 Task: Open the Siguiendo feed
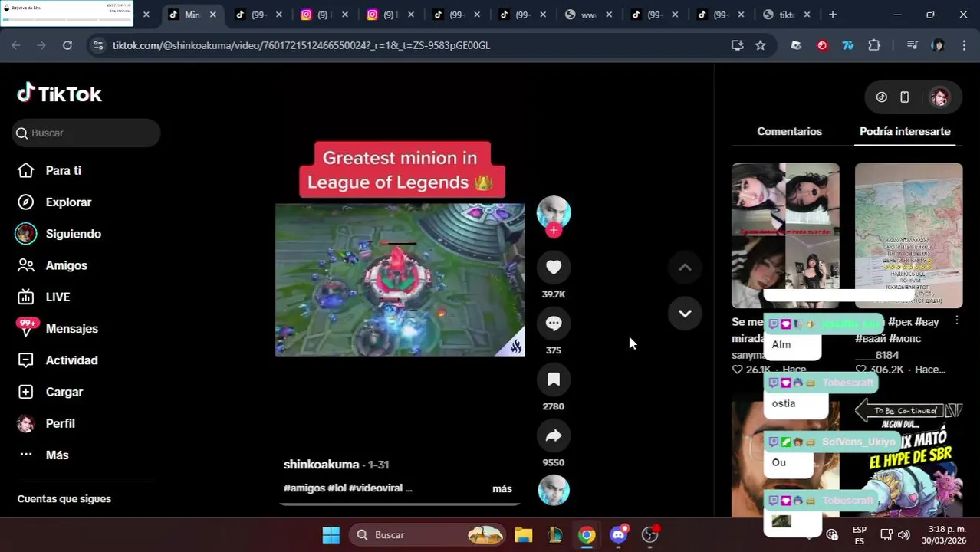(73, 234)
